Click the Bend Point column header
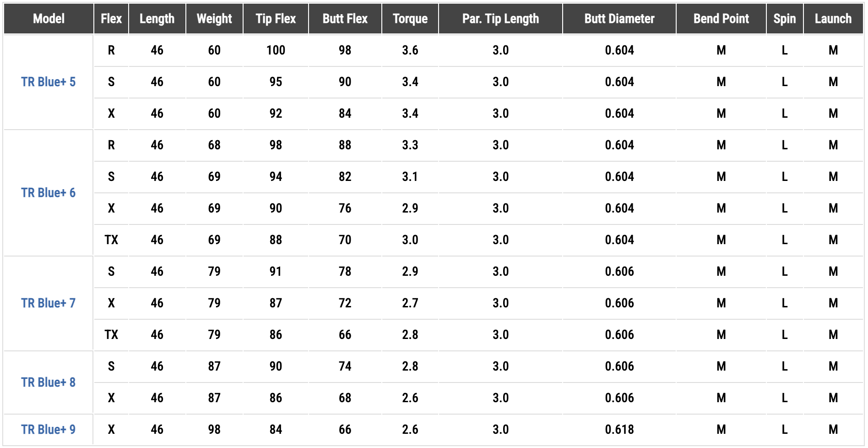 tap(721, 19)
